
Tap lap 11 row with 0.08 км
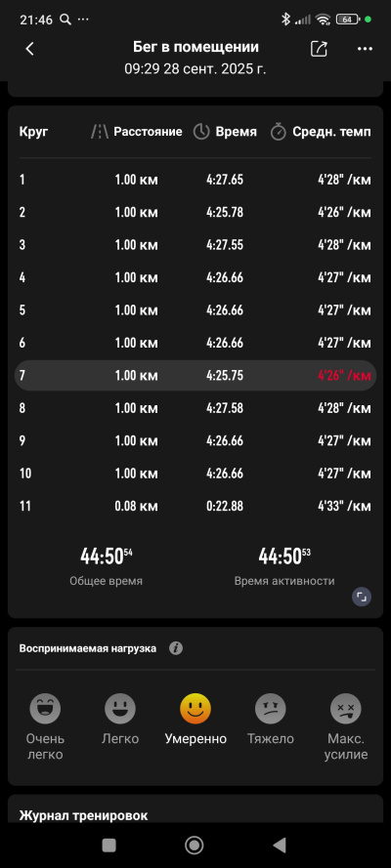(195, 506)
